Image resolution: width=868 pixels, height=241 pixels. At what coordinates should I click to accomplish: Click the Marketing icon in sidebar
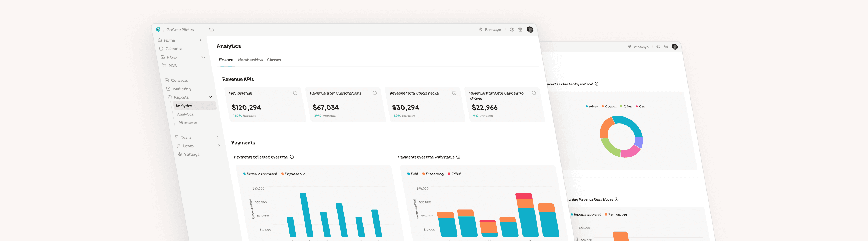pos(168,89)
